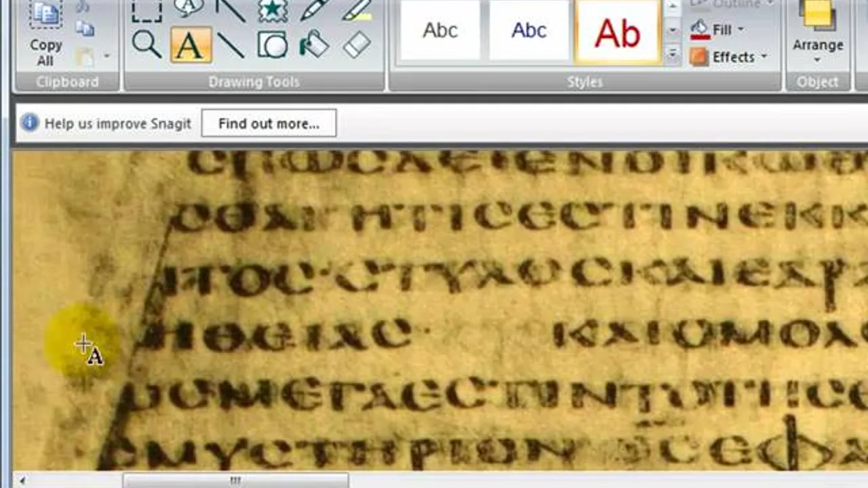
Task: Click the horizontal scrollbar thumb
Action: tap(235, 481)
